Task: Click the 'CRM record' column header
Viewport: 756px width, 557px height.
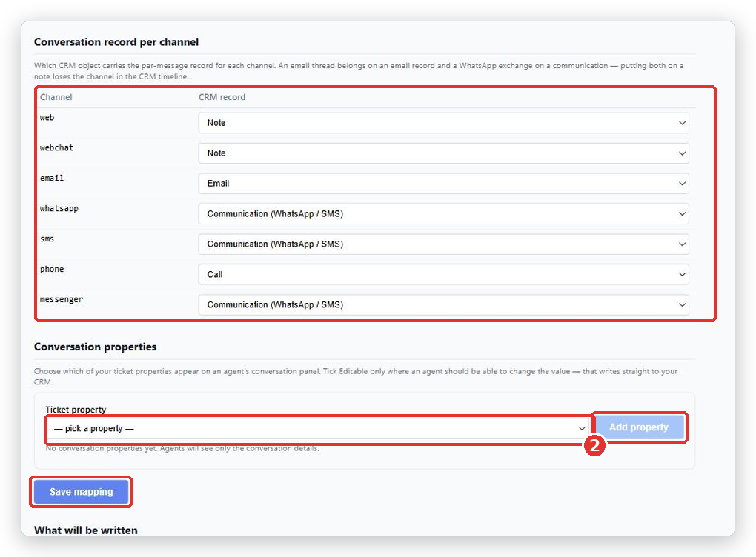Action: coord(222,97)
